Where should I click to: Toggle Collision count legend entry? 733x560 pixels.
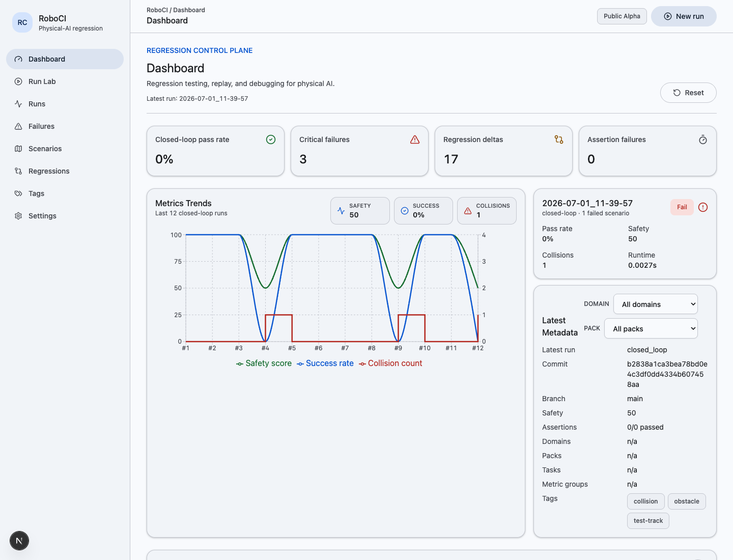pos(390,363)
